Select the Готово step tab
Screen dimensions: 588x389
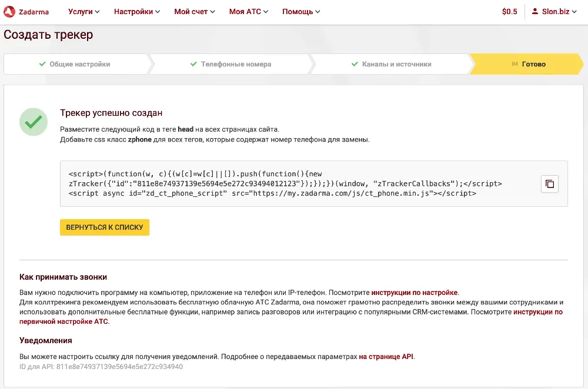point(527,64)
